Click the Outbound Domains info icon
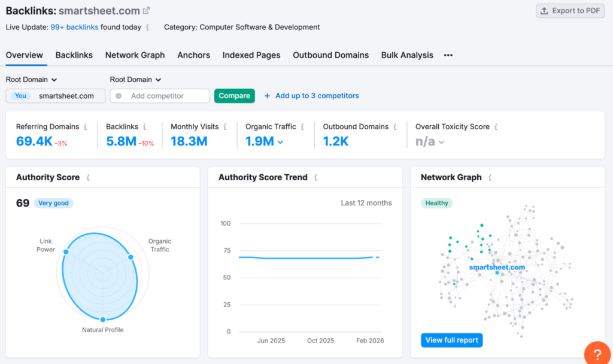The image size is (613, 364). (396, 126)
